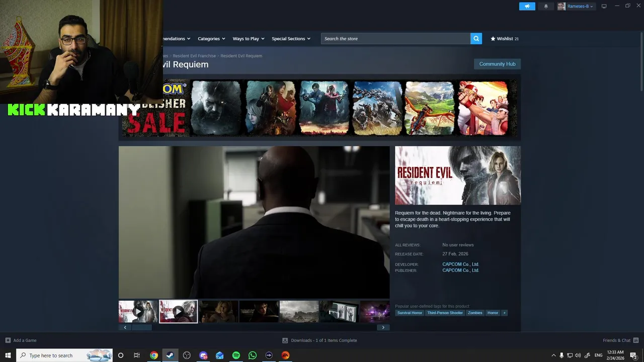Select the ruined landscape screenshot thumbnail

pyautogui.click(x=299, y=312)
